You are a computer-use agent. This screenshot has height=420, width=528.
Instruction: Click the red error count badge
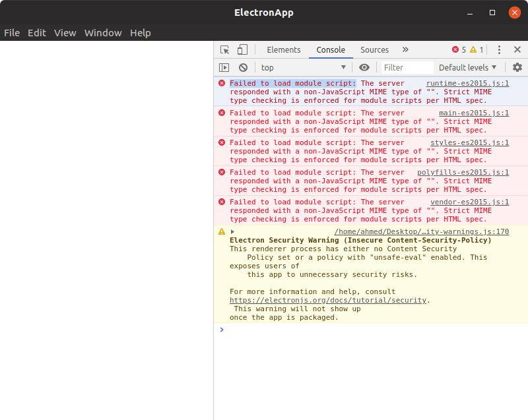tap(459, 49)
